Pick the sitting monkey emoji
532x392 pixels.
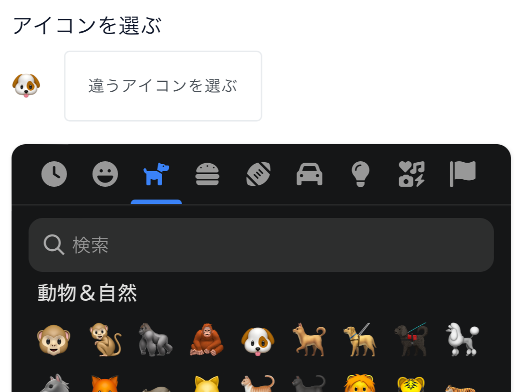(105, 340)
